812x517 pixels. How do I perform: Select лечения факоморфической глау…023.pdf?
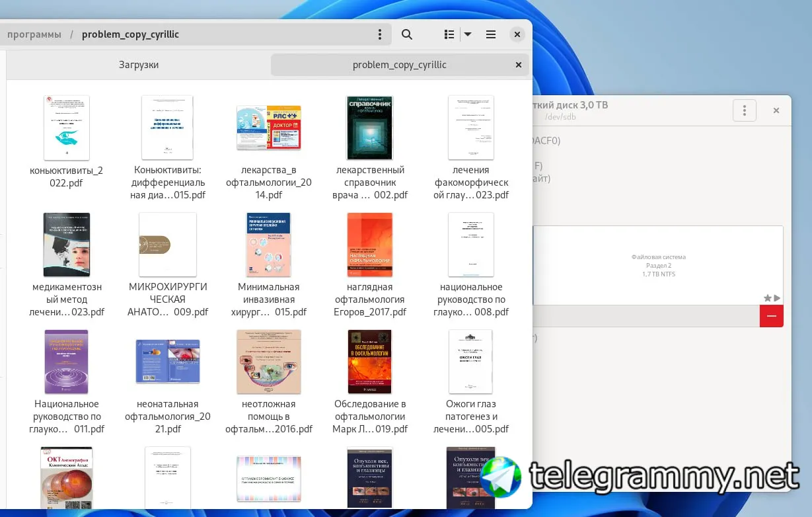click(x=471, y=147)
